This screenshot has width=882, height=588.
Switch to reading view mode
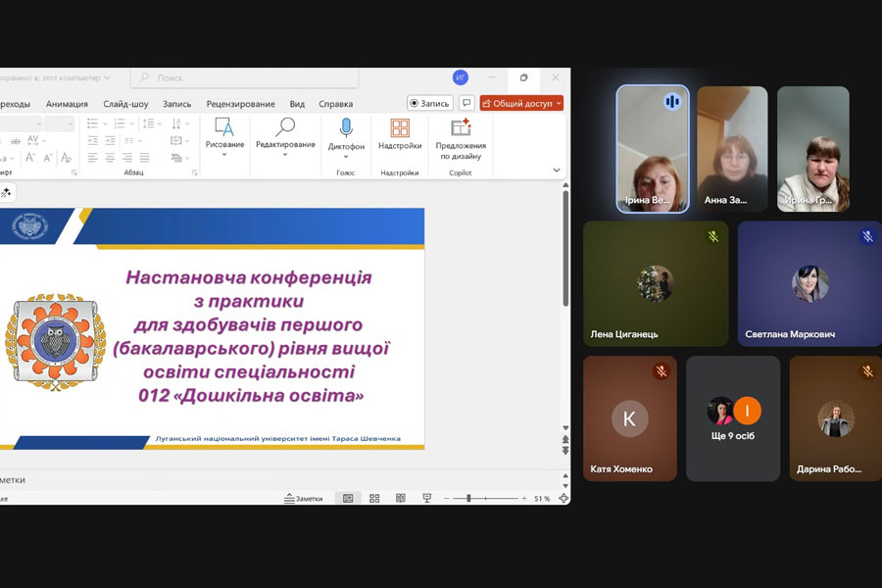click(x=401, y=499)
